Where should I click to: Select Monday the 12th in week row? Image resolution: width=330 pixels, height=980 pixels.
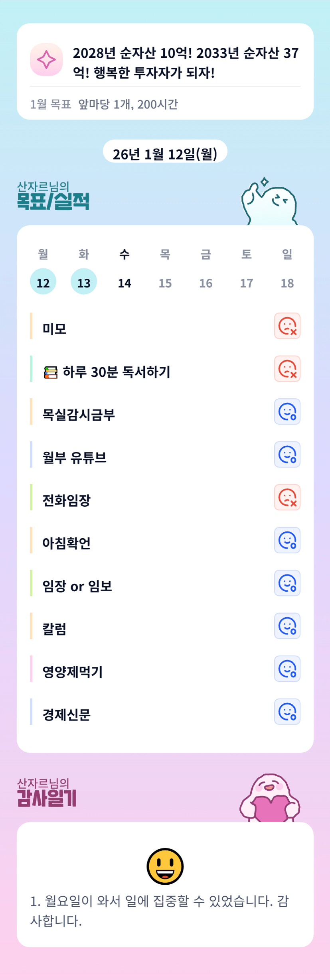pyautogui.click(x=43, y=282)
